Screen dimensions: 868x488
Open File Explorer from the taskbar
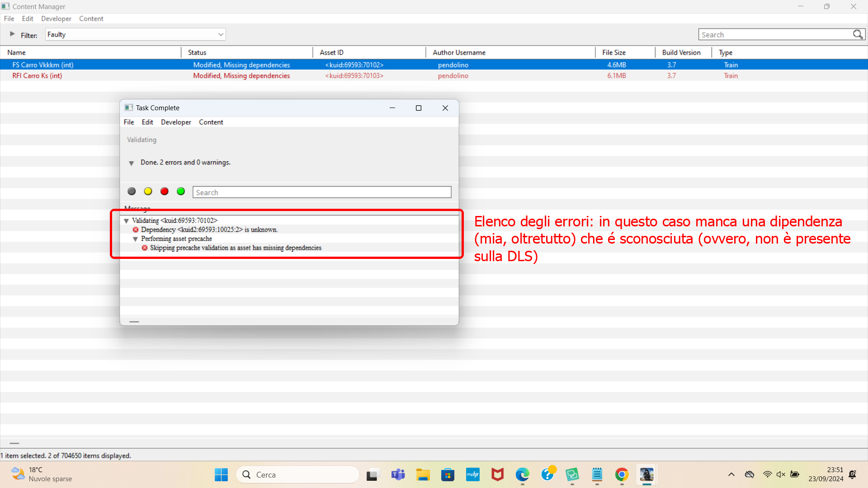click(x=423, y=474)
